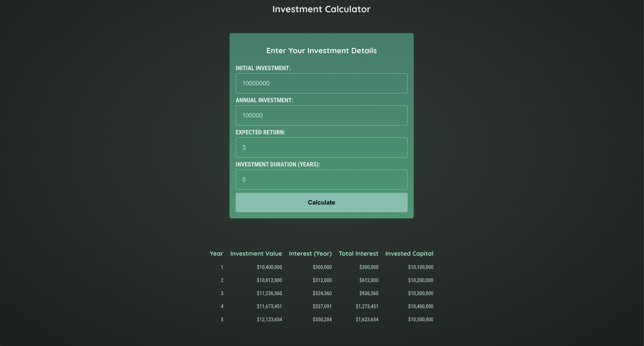Select the Investment Value column header
This screenshot has height=346, width=644.
coord(256,254)
